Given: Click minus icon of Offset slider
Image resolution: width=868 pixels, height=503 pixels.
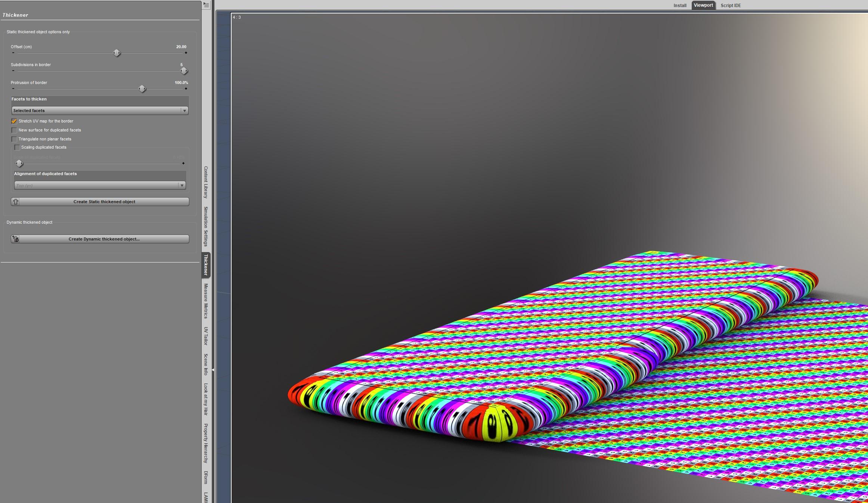Looking at the screenshot, I should pyautogui.click(x=13, y=53).
